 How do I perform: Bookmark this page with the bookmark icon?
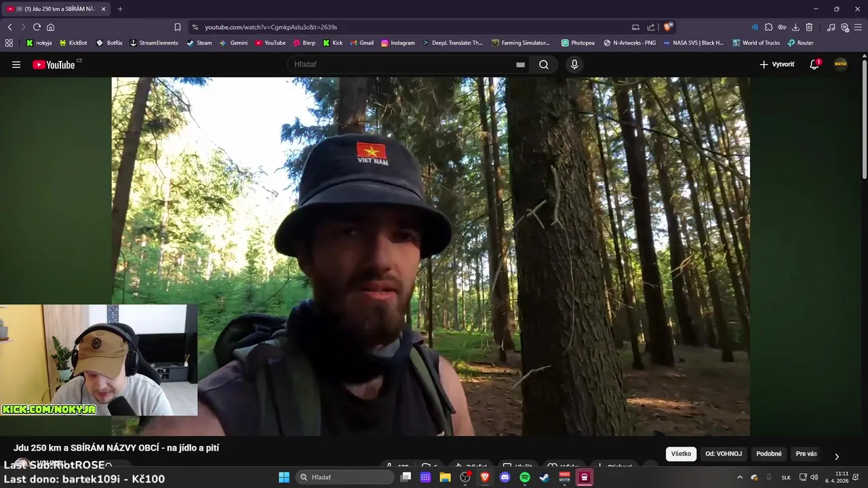(177, 27)
